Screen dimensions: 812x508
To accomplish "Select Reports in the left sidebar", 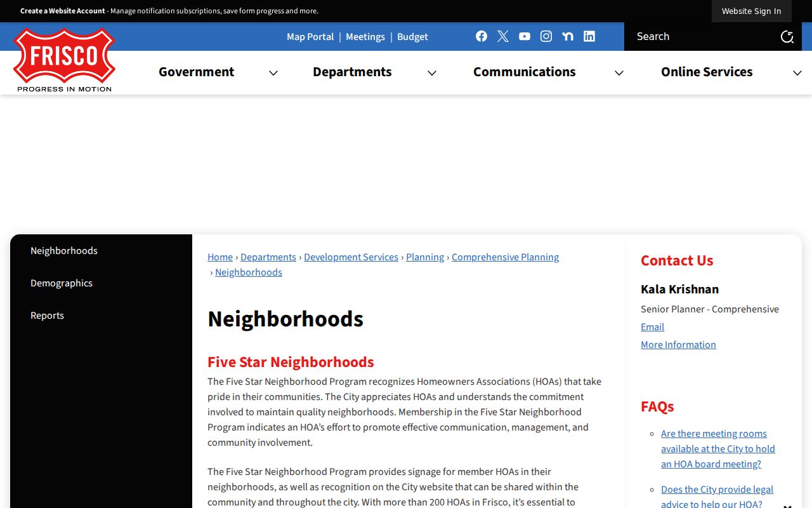I will tap(47, 316).
